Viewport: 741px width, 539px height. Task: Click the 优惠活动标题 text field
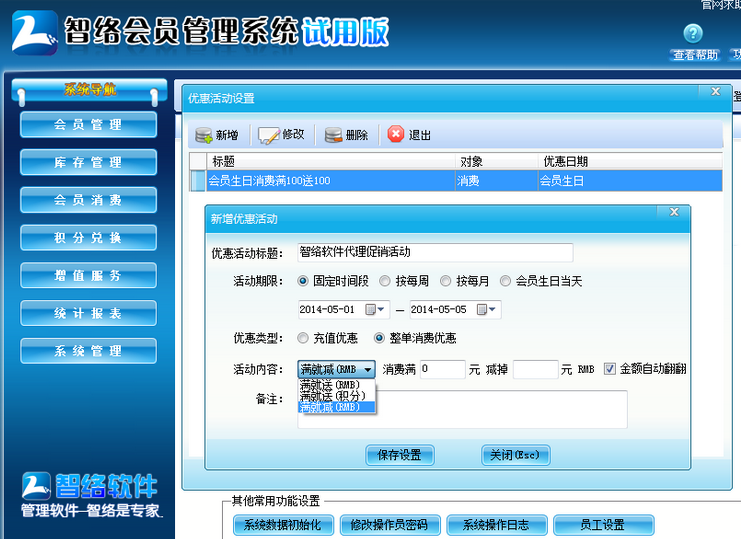pyautogui.click(x=435, y=252)
